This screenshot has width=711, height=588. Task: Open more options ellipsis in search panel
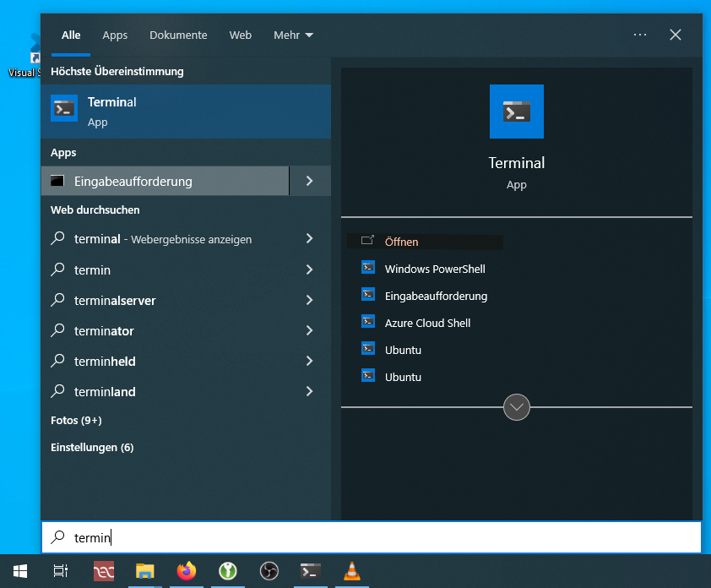tap(640, 35)
